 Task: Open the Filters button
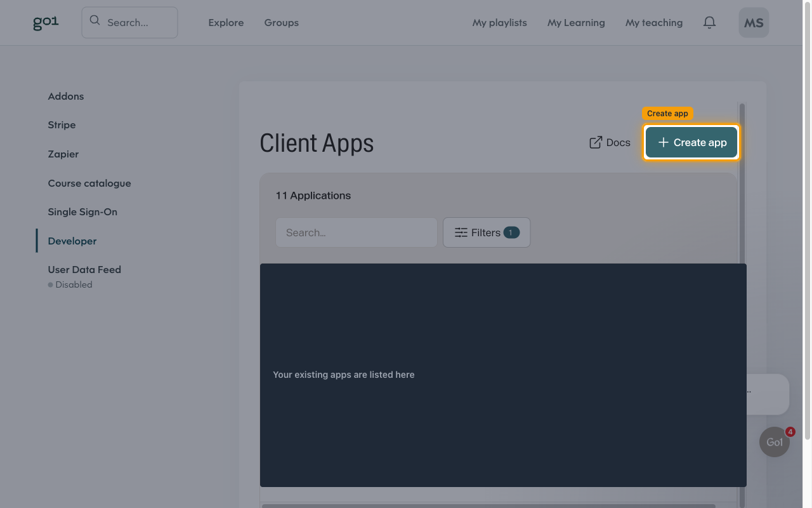pos(487,232)
